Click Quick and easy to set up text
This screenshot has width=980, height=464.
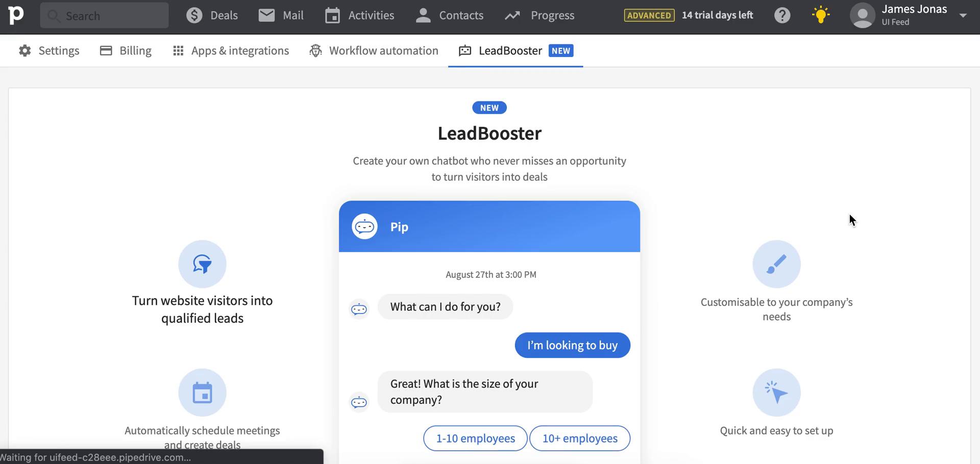[x=776, y=430]
